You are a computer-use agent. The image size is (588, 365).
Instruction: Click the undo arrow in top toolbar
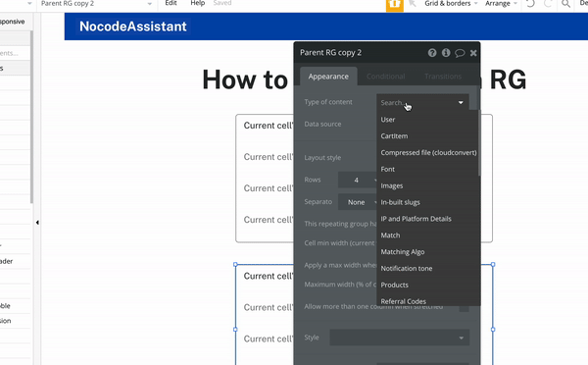point(530,4)
